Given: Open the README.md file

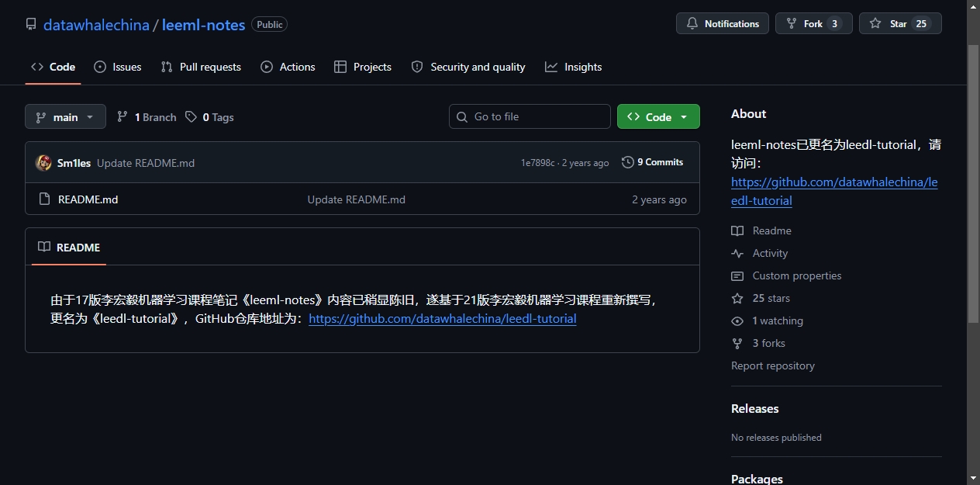Looking at the screenshot, I should click(88, 199).
